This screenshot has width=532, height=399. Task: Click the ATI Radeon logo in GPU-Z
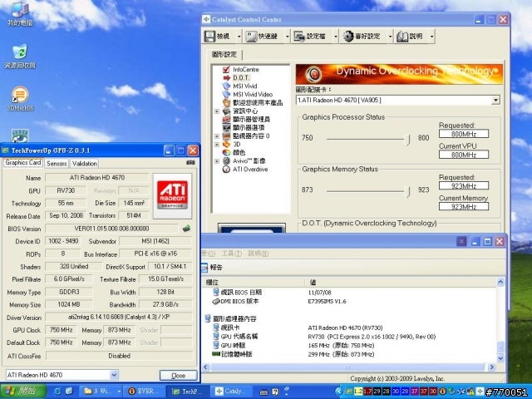pyautogui.click(x=172, y=196)
